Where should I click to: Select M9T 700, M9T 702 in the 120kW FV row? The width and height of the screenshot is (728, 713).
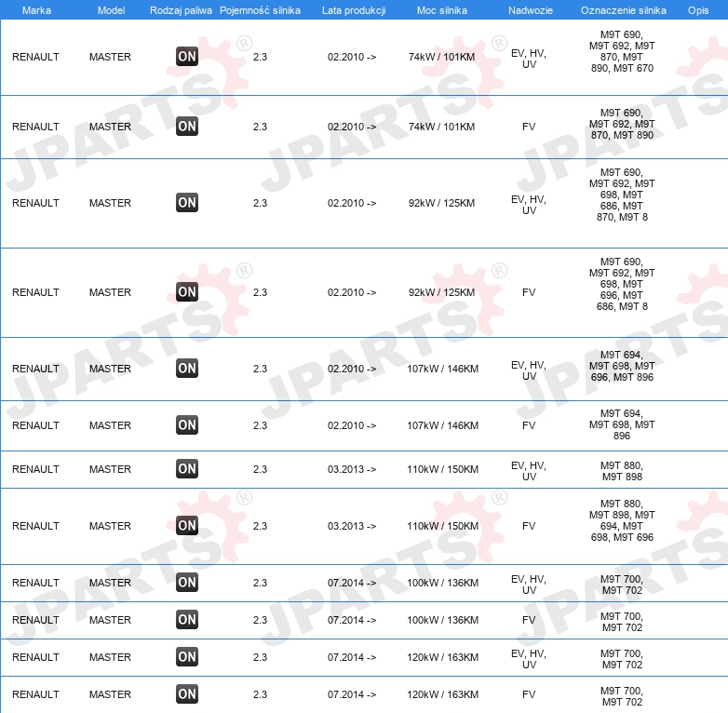point(622,696)
